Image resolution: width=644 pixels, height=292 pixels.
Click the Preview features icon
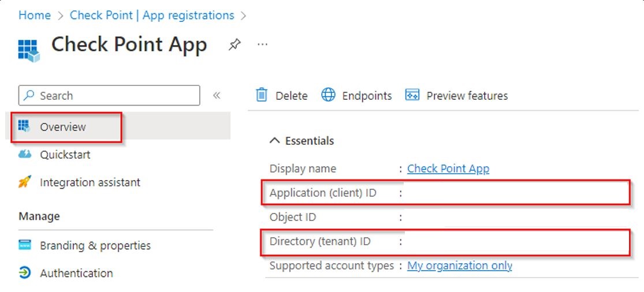[x=412, y=95]
